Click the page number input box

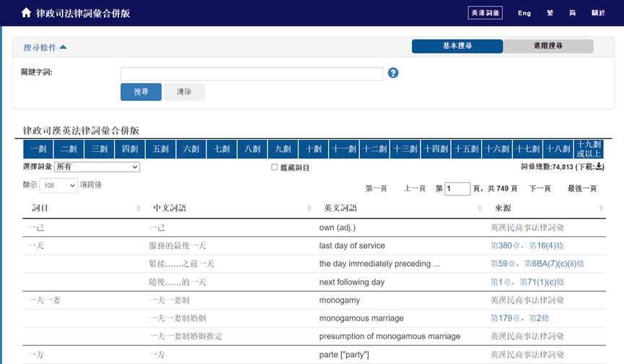pyautogui.click(x=457, y=189)
